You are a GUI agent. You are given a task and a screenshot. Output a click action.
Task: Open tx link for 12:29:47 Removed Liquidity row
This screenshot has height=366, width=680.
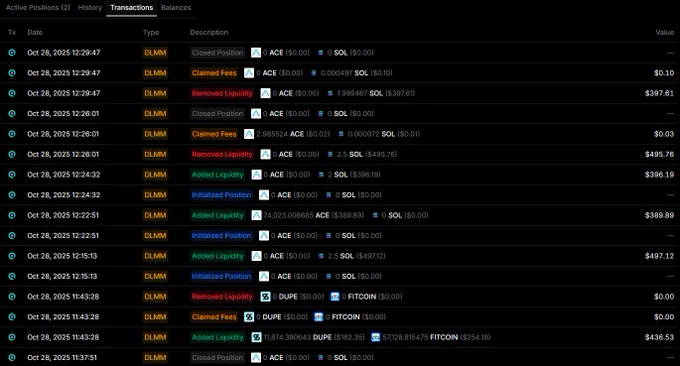(x=12, y=93)
